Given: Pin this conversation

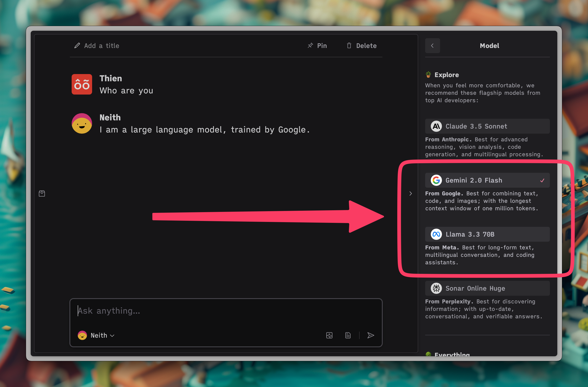Looking at the screenshot, I should tap(317, 46).
